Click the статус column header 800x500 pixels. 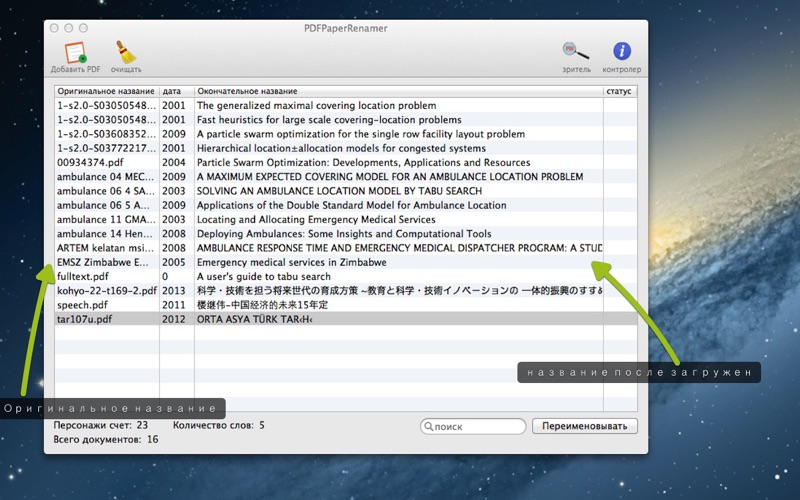(x=619, y=91)
